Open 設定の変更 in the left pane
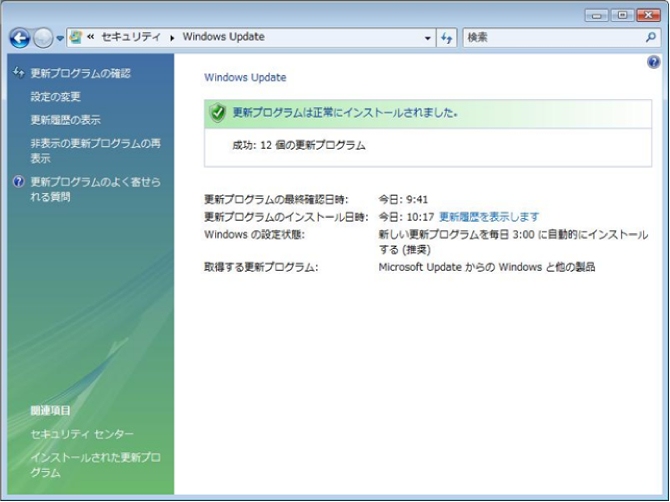 click(56, 96)
